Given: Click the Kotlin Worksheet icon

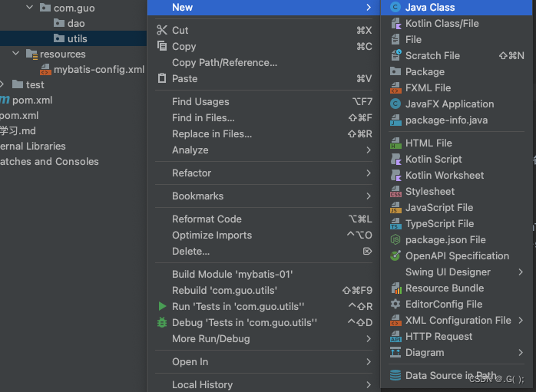Looking at the screenshot, I should pos(395,175).
